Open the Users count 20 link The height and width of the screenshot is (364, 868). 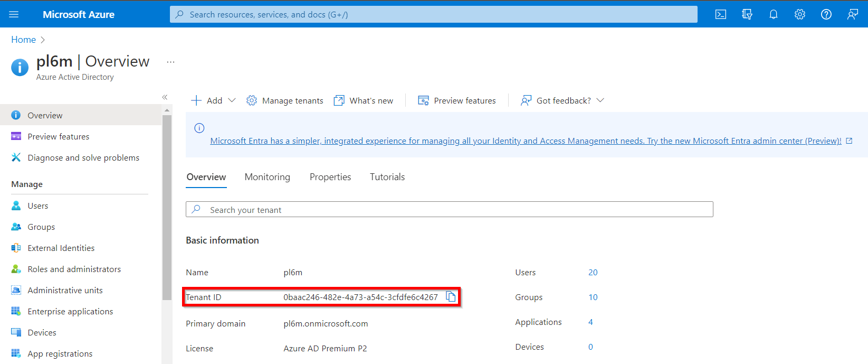(593, 272)
